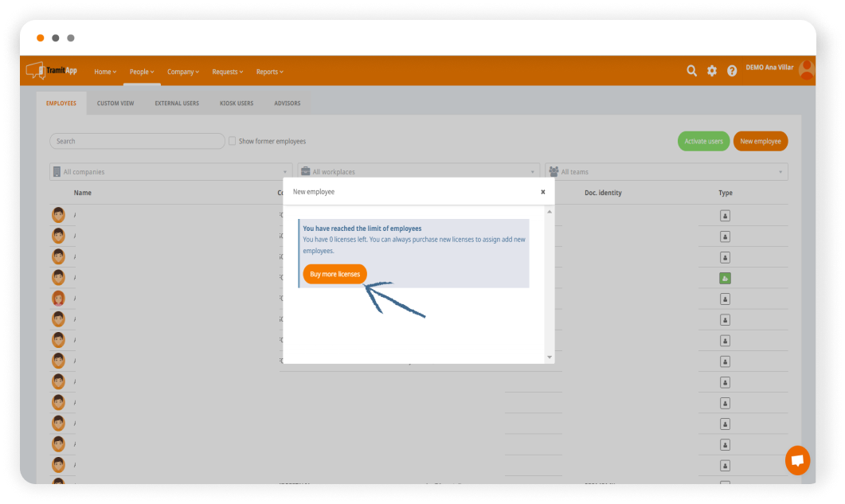Click the help question mark icon
845x504 pixels.
[732, 71]
